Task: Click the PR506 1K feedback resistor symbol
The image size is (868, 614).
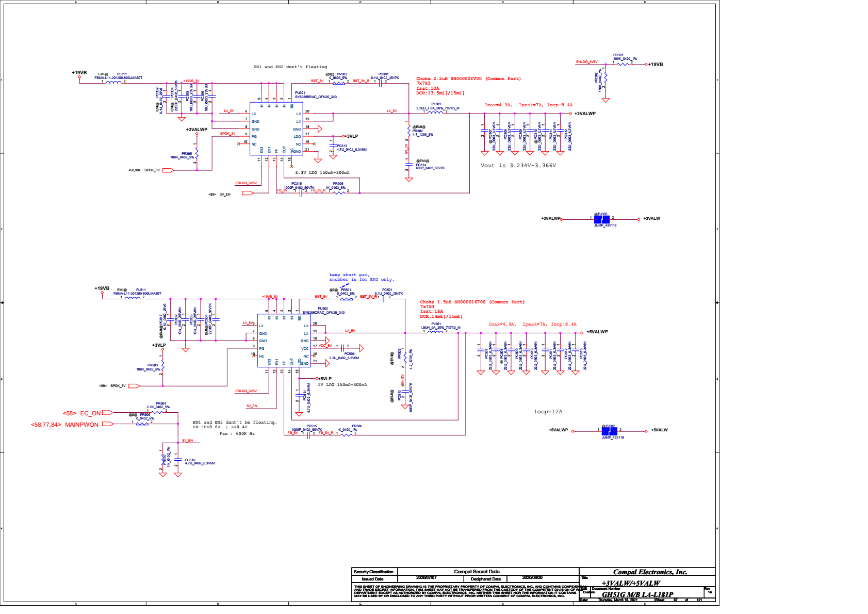Action: (347, 435)
